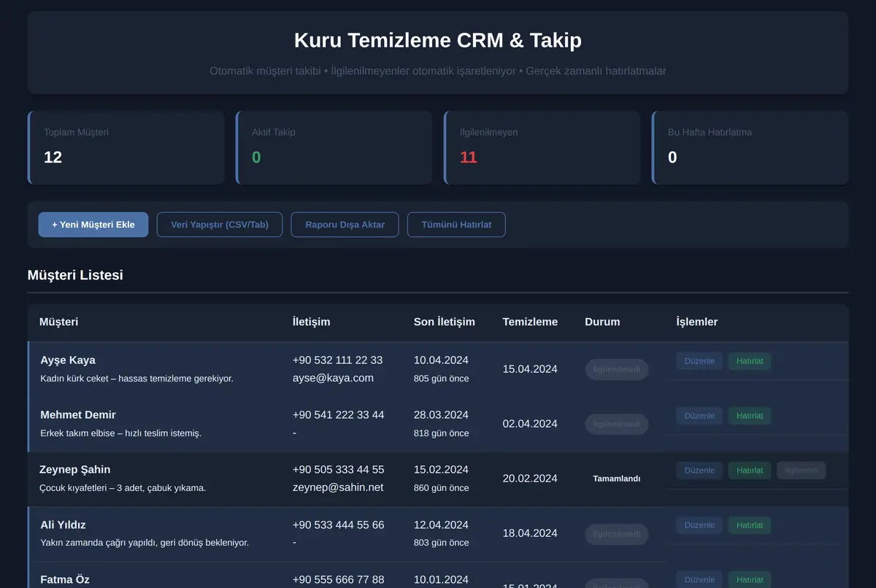Click last contact date '10.04.2024'

coord(441,360)
